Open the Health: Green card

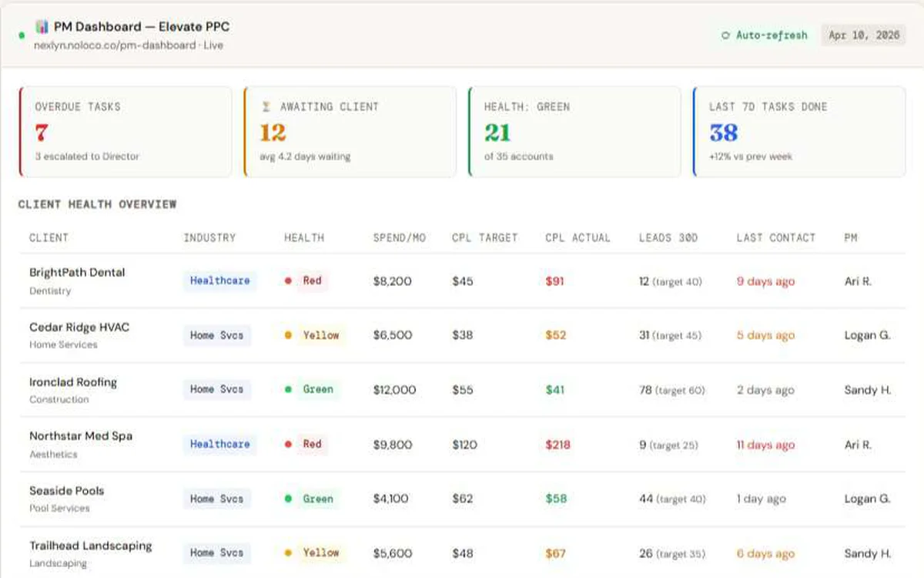pyautogui.click(x=574, y=132)
